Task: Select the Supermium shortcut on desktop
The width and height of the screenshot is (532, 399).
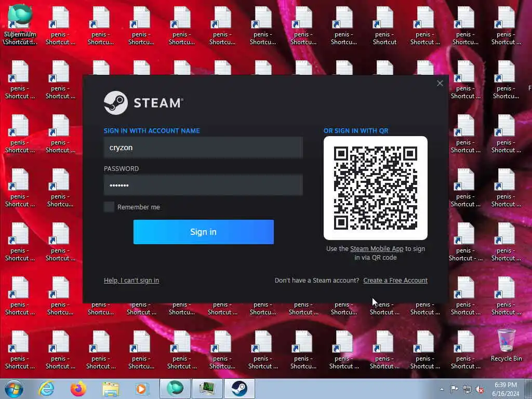Action: pyautogui.click(x=20, y=24)
